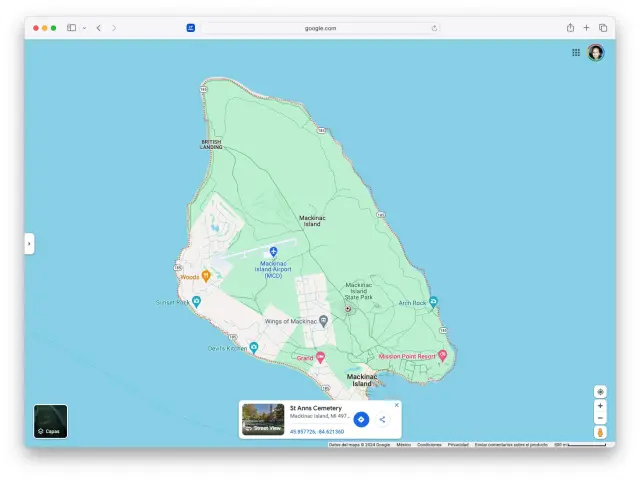640x480 pixels.
Task: Open the Google account profile menu
Action: click(596, 52)
